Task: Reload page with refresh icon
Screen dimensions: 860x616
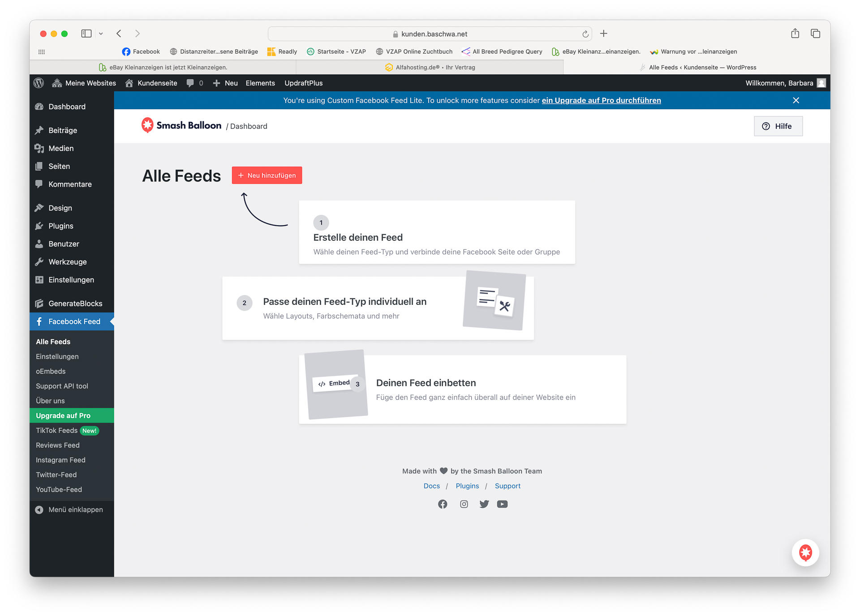Action: (585, 34)
